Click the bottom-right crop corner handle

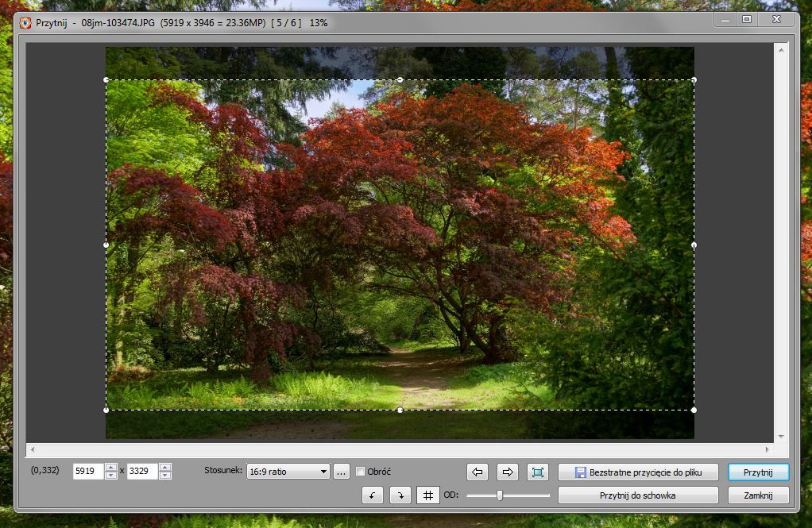point(694,410)
